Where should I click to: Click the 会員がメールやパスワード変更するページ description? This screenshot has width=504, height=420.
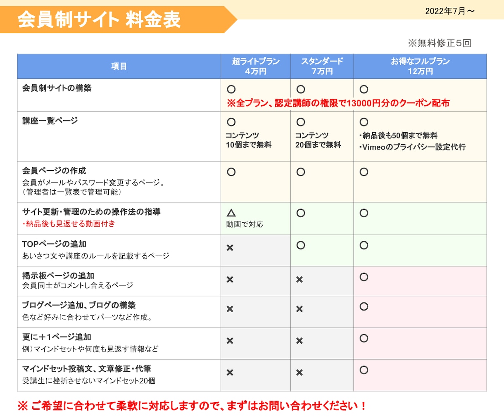(x=93, y=183)
